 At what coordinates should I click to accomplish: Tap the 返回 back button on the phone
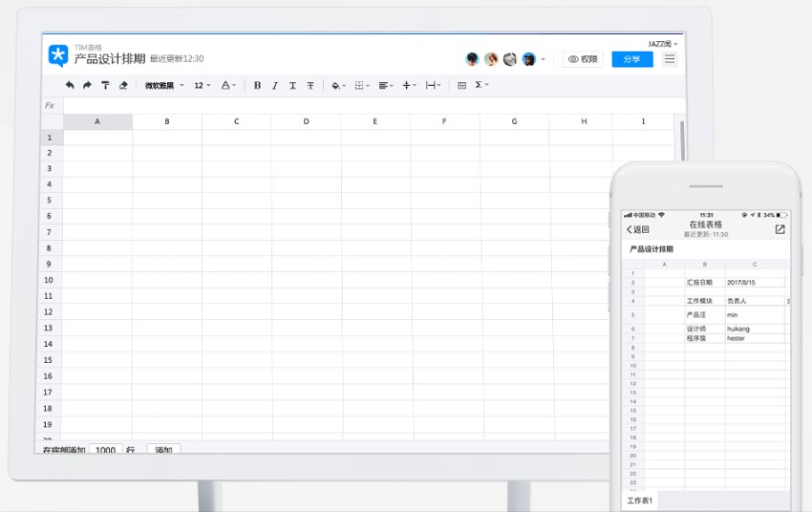637,229
